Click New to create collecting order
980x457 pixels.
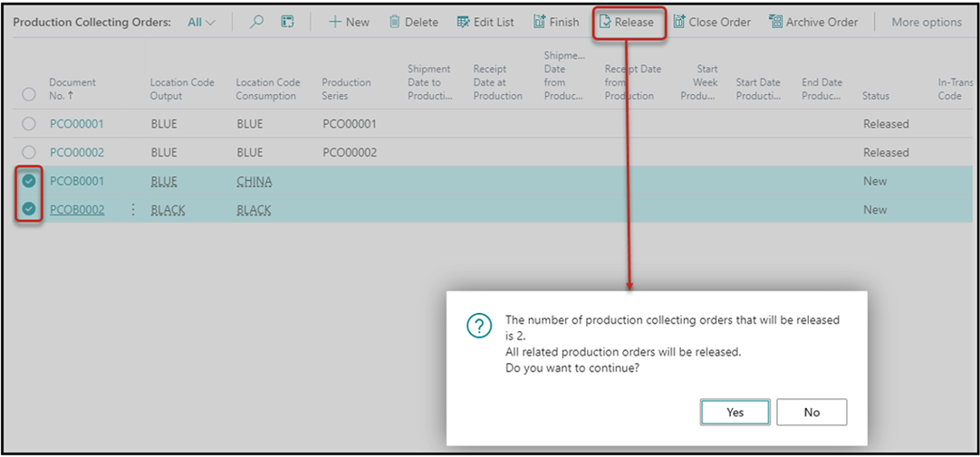click(x=349, y=23)
